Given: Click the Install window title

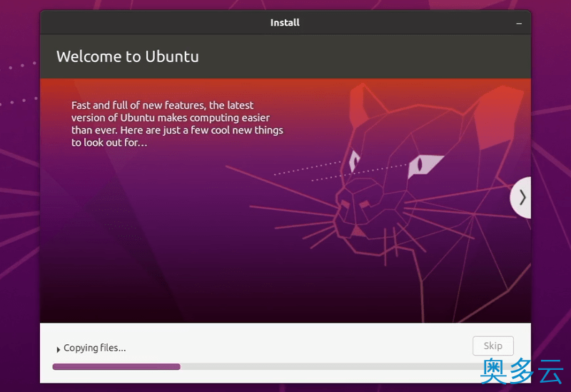Looking at the screenshot, I should (x=285, y=23).
